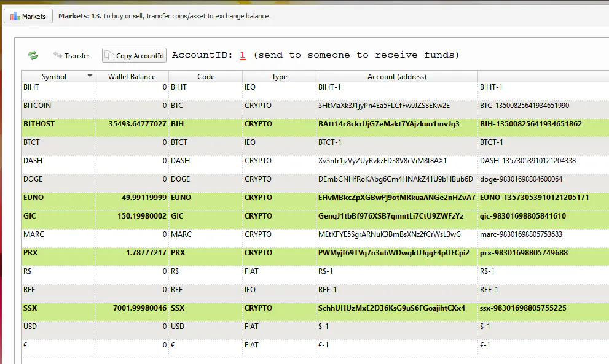Screen dimensions: 609x364
Task: Select the MARC symbol cell
Action: (x=58, y=238)
